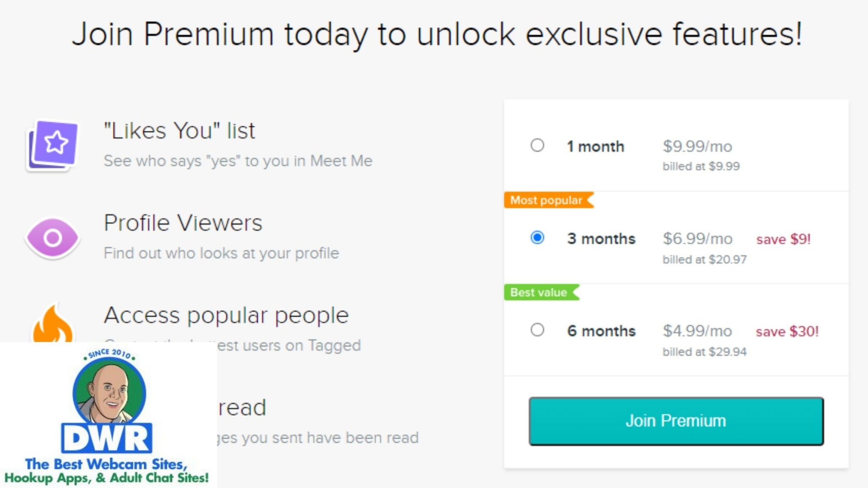Select the 1 month plan radio button

click(537, 146)
